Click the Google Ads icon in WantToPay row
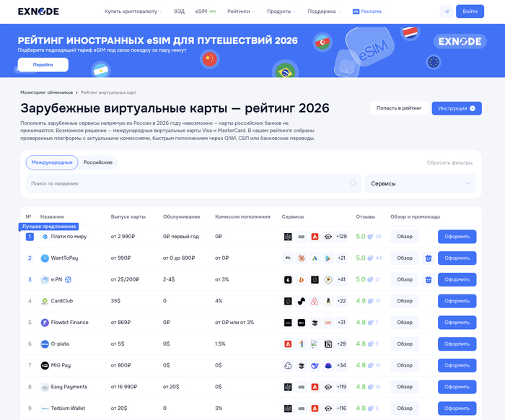Screen dimensions: 505x420 [315, 258]
